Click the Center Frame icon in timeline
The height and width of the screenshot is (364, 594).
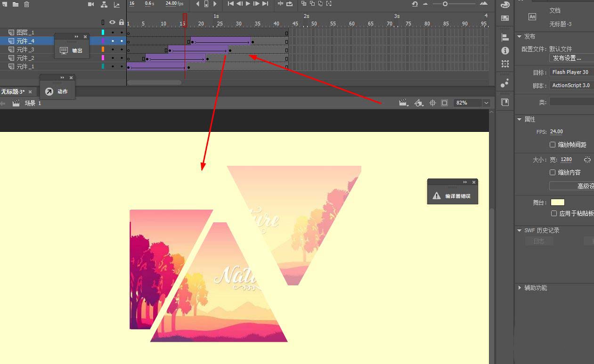(280, 4)
